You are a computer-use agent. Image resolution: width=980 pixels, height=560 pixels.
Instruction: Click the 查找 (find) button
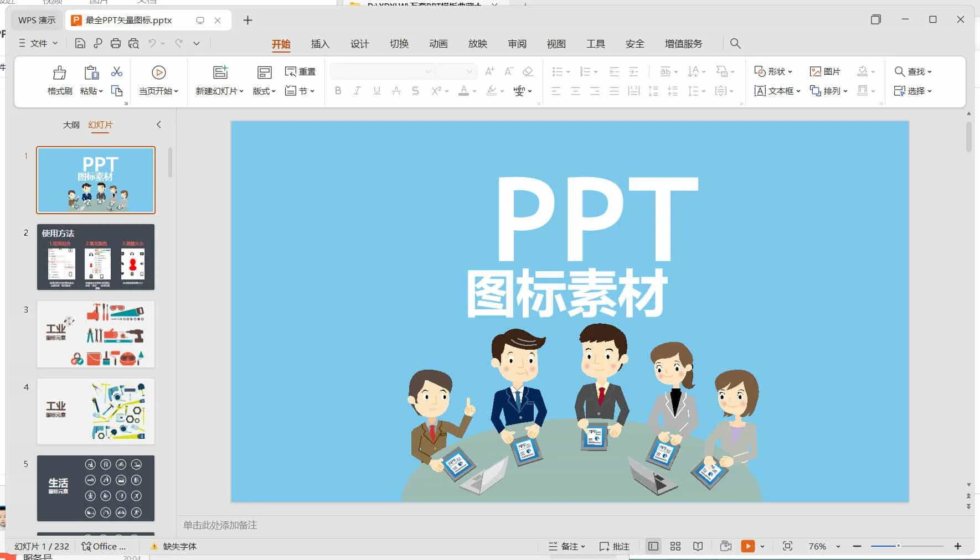912,71
